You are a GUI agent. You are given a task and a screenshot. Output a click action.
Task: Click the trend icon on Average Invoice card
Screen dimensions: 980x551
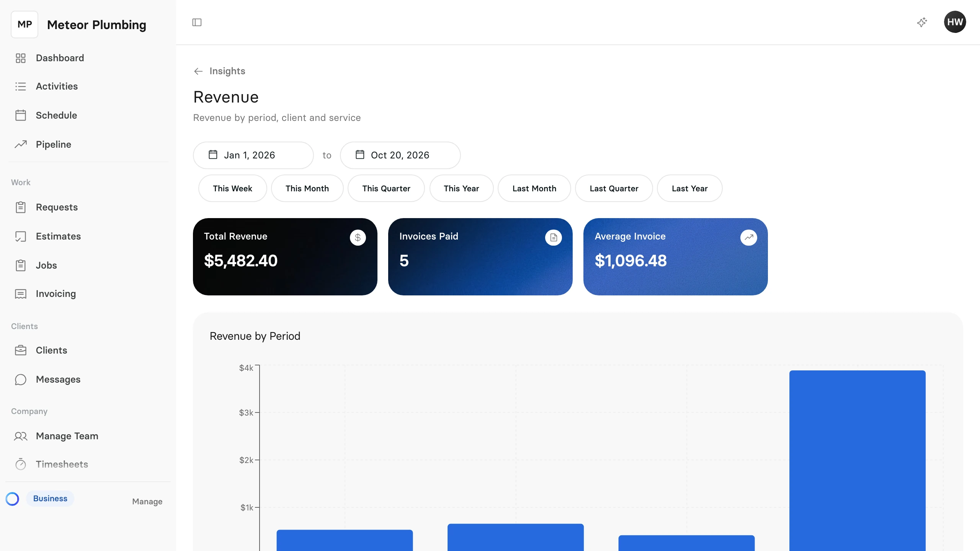pos(749,238)
